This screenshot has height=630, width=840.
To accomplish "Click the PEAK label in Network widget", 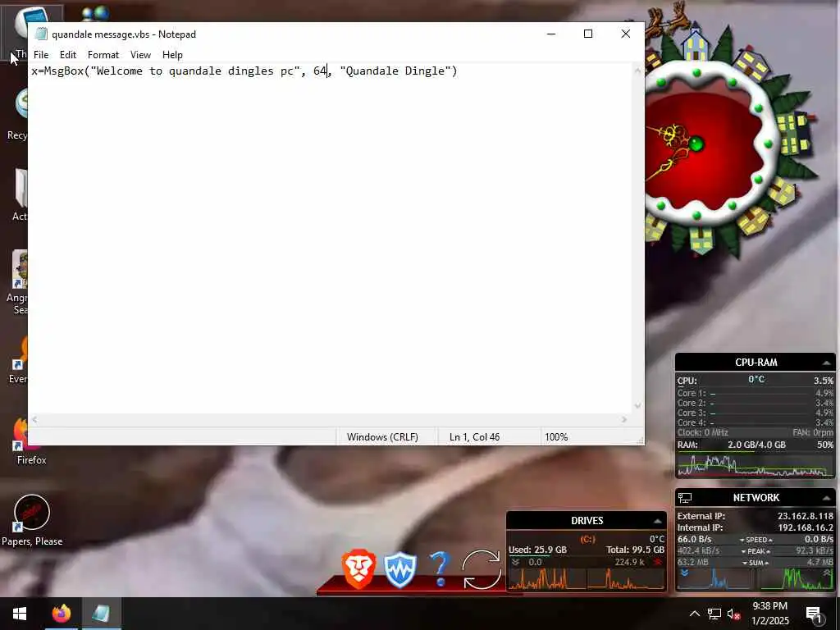I will (756, 551).
